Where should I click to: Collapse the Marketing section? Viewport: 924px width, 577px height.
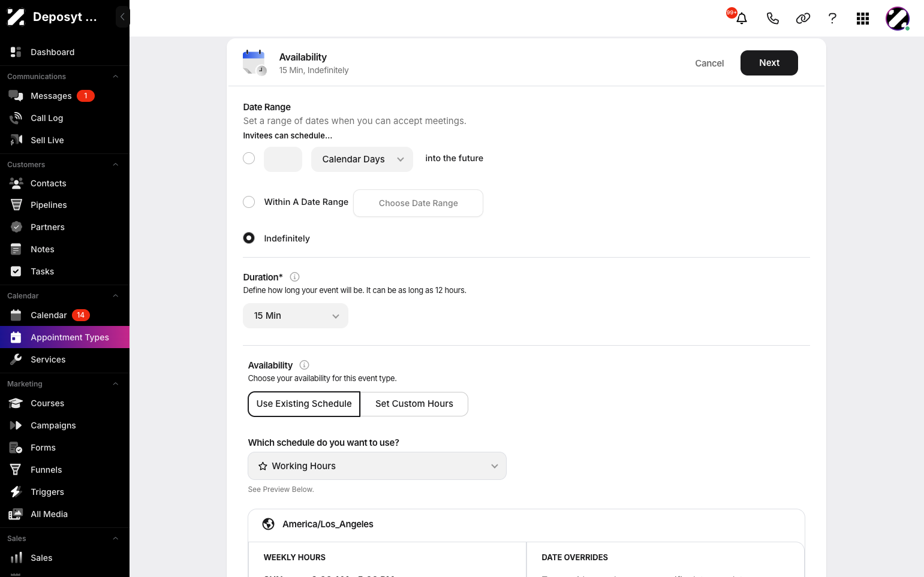point(116,384)
